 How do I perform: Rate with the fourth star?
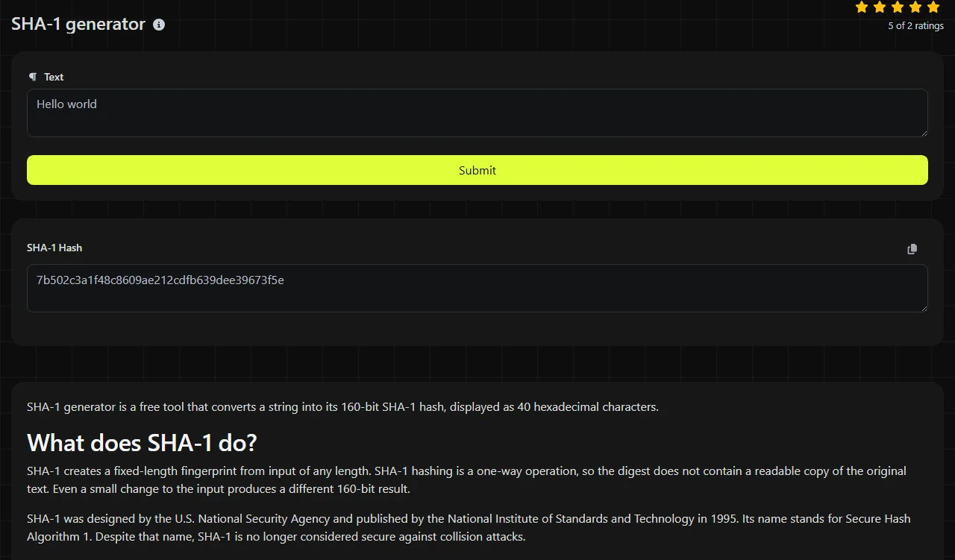[915, 7]
